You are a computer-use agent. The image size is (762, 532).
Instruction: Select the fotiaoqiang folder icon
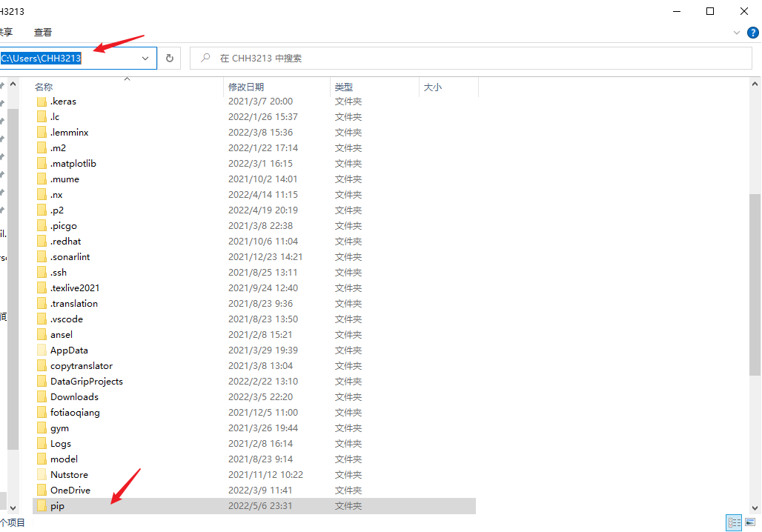42,413
